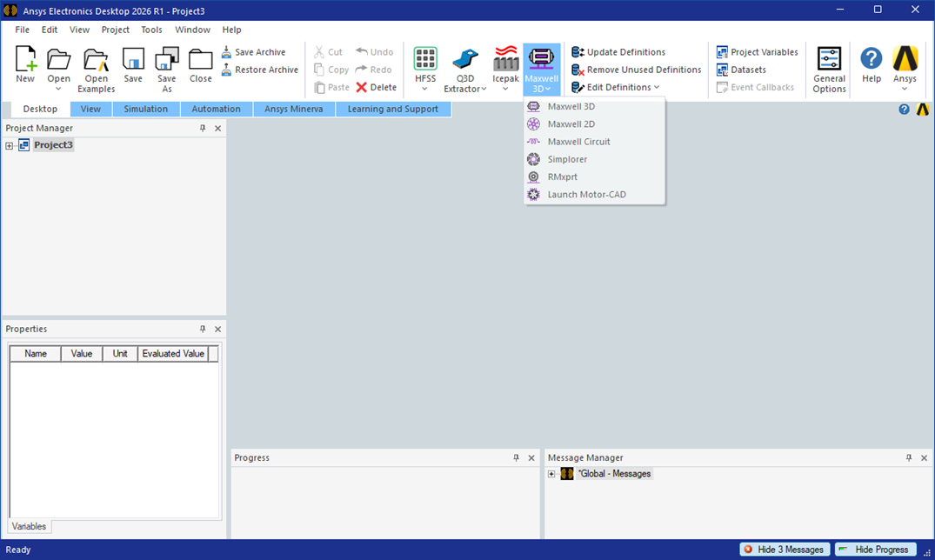Switch to the Desktop ribbon tab
The image size is (935, 560).
point(41,110)
